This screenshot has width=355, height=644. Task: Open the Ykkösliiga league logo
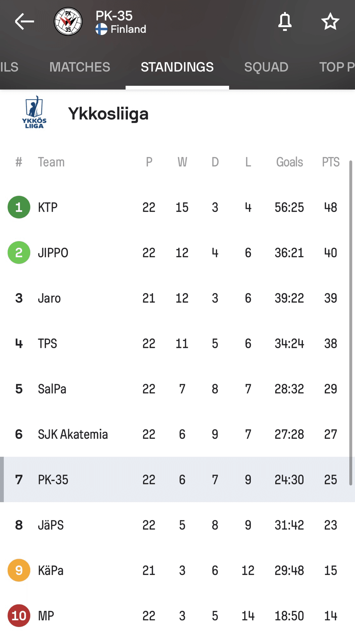click(x=34, y=112)
